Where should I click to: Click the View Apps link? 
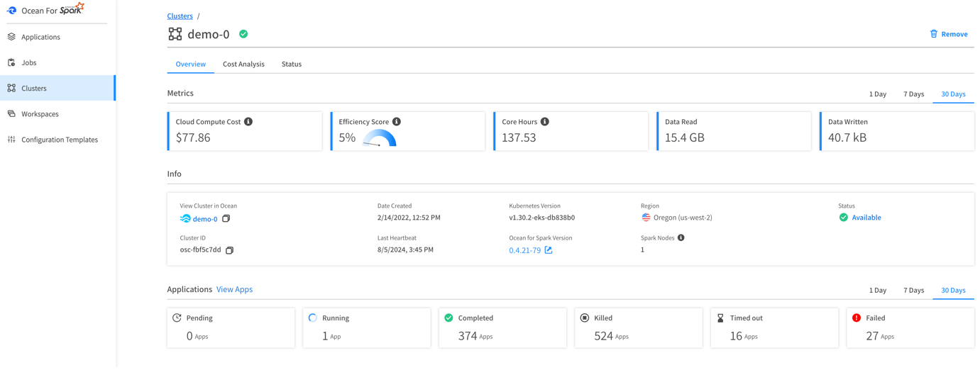[x=234, y=289]
